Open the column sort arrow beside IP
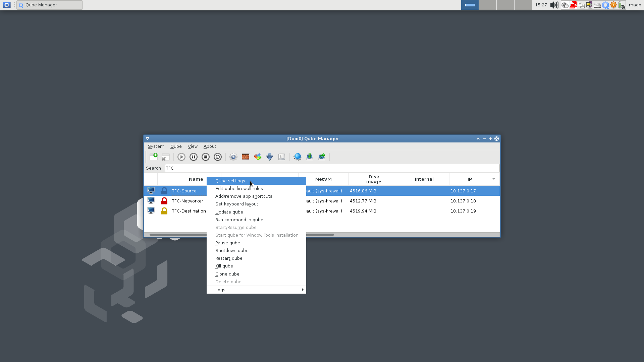 (494, 179)
